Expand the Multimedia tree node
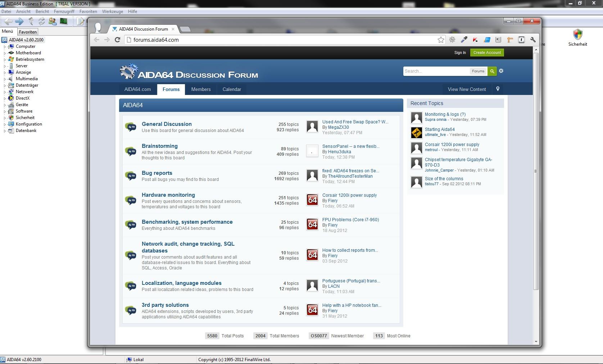603x364 pixels. pyautogui.click(x=5, y=79)
